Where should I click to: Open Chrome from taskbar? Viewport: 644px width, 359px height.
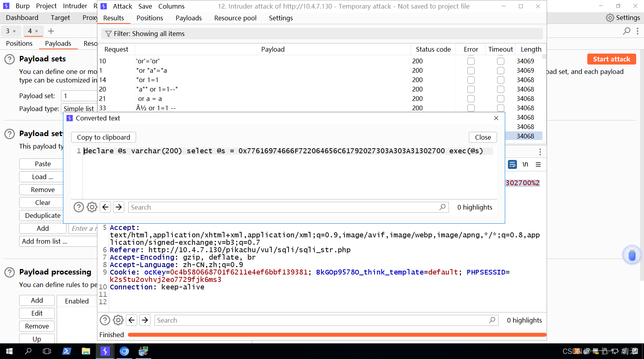click(x=124, y=351)
